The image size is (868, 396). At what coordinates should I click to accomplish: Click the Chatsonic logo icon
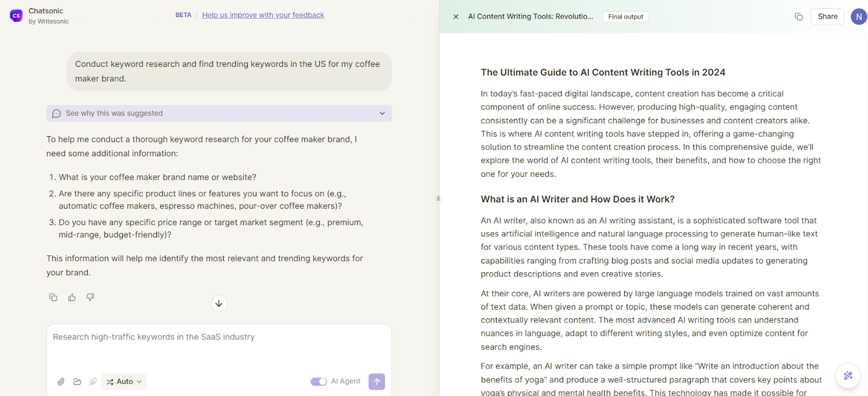click(16, 16)
